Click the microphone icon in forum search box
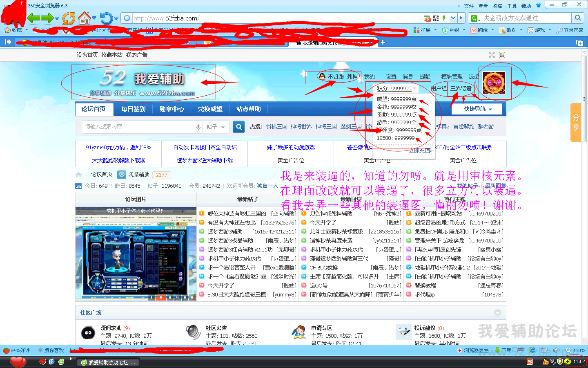This screenshot has height=368, width=588. [x=198, y=127]
